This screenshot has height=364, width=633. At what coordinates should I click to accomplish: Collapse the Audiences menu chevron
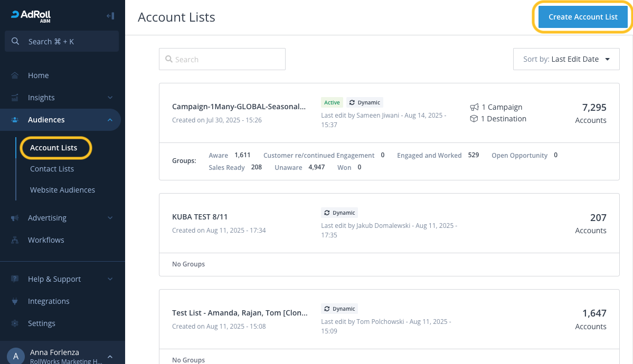pyautogui.click(x=110, y=120)
